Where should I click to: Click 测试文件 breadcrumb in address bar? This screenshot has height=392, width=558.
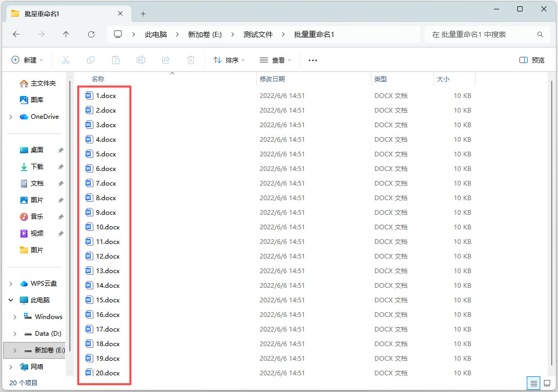pos(258,34)
